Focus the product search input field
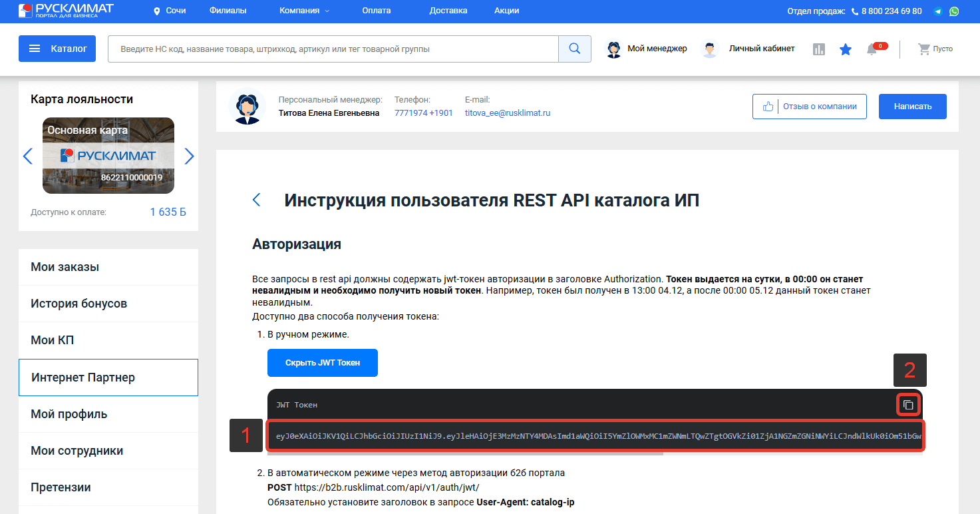 tap(333, 49)
